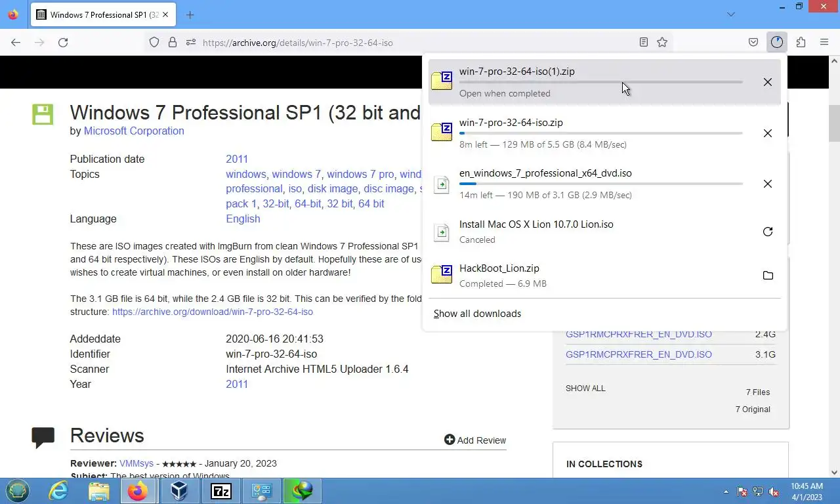Open the Firefox application hamburger menu

(x=824, y=43)
